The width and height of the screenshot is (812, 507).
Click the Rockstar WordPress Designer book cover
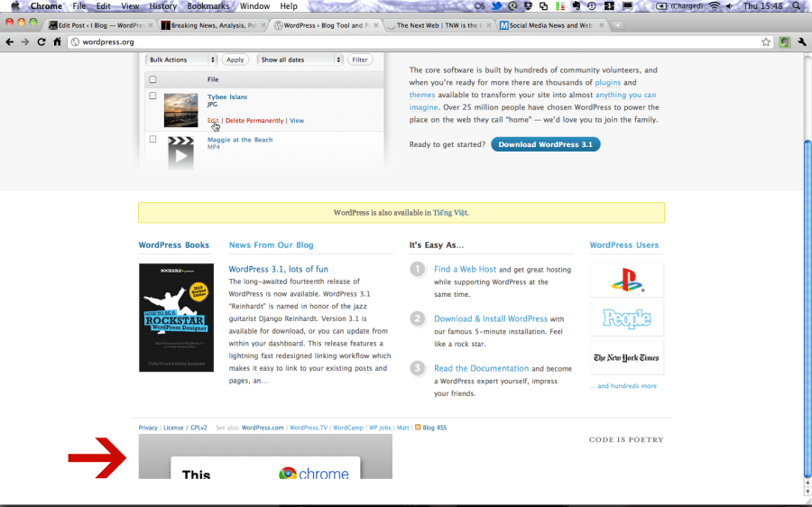click(176, 318)
